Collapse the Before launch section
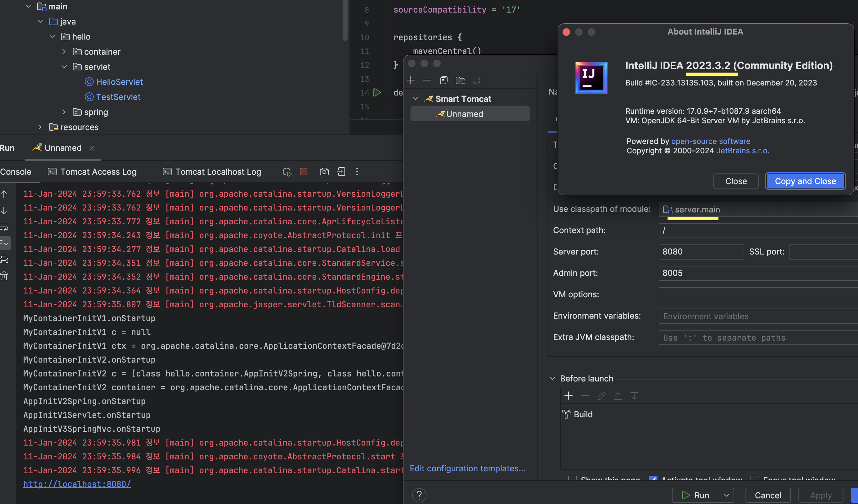Image resolution: width=858 pixels, height=504 pixels. [x=553, y=378]
